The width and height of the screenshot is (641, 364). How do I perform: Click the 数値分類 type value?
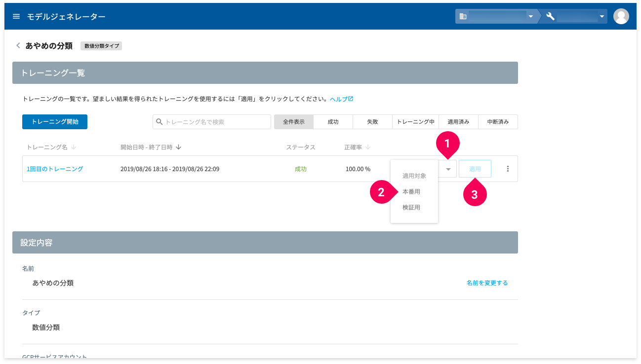(x=46, y=327)
